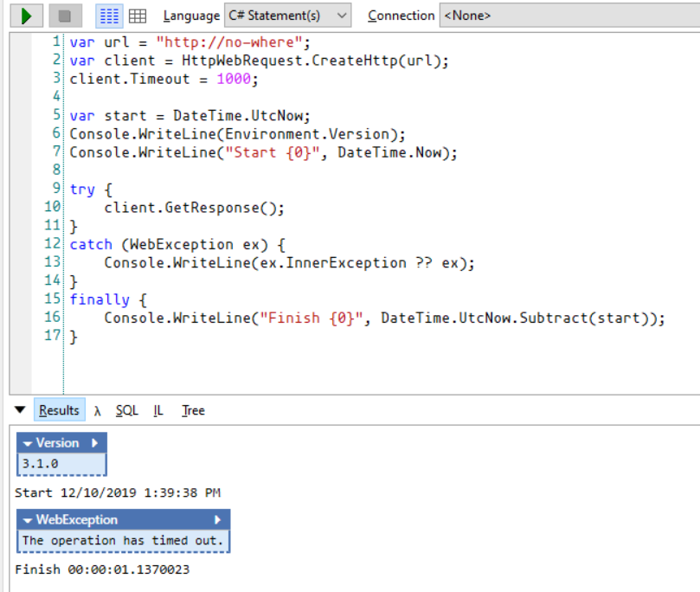Click the catch keyword on line 12
700x592 pixels.
pyautogui.click(x=91, y=245)
